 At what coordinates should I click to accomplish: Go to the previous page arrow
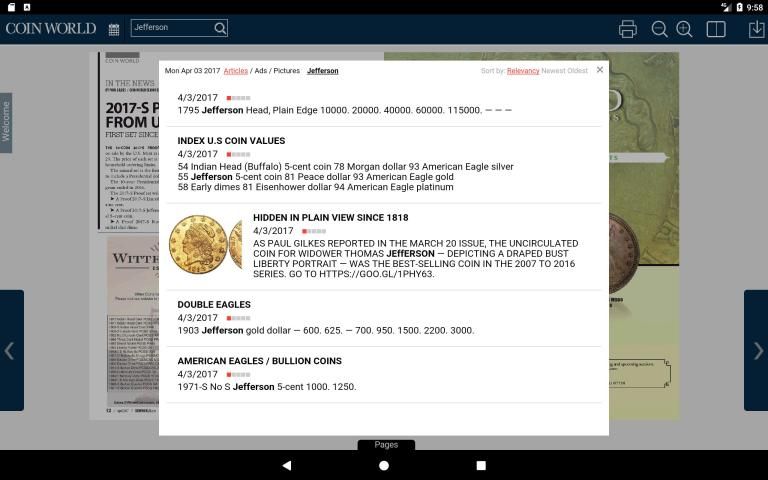(x=10, y=350)
